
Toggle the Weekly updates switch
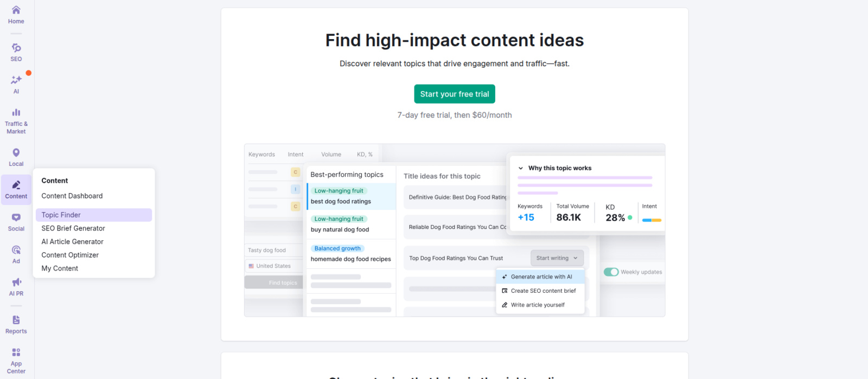pyautogui.click(x=611, y=272)
